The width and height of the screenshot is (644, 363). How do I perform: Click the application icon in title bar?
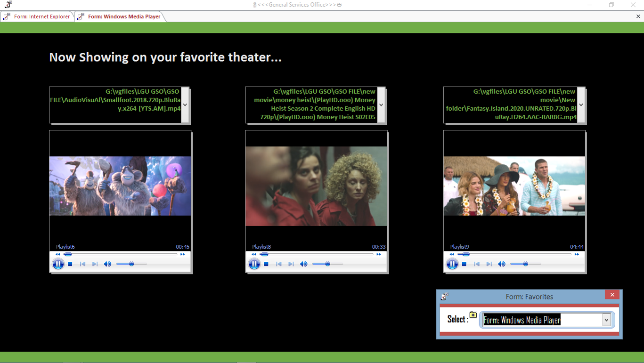[x=8, y=5]
